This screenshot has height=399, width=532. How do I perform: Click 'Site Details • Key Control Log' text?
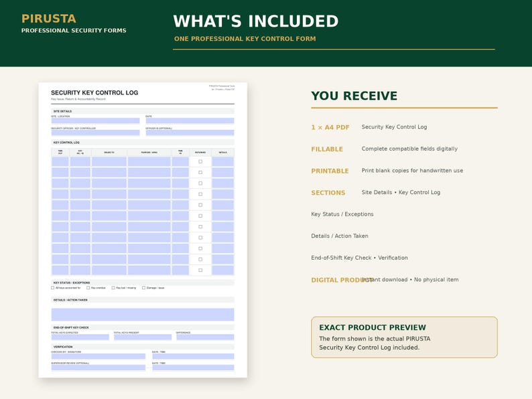pyautogui.click(x=401, y=192)
